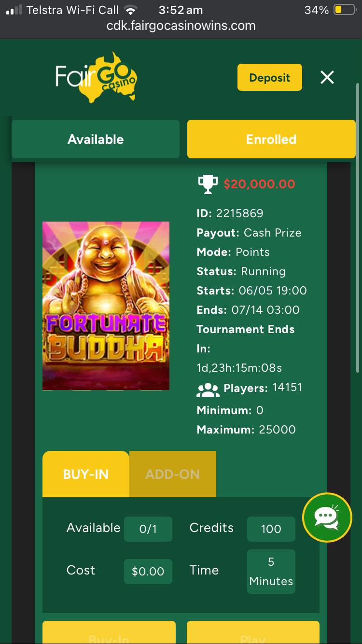
Task: Select the ADD-ON tab
Action: (173, 474)
